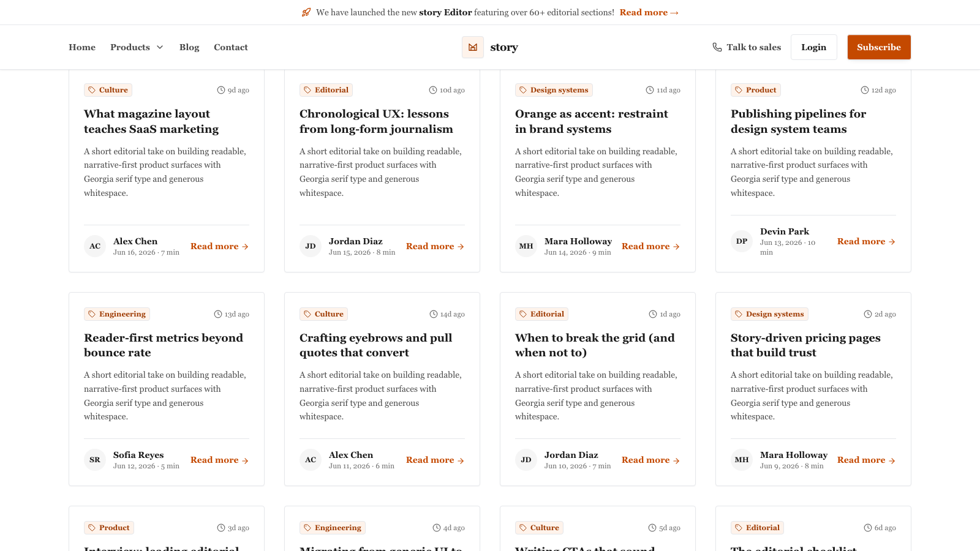Click the rocket icon in announcement bar
The height and width of the screenshot is (551, 980).
click(x=306, y=12)
